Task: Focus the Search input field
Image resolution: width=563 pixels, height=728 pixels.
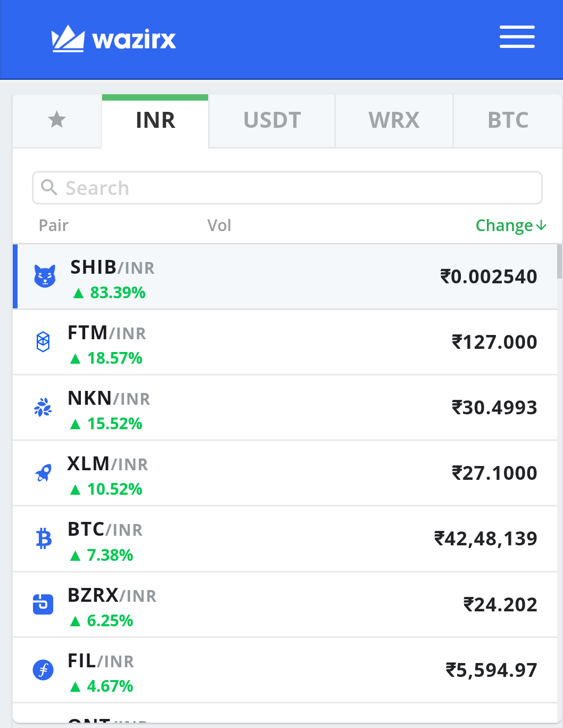Action: point(287,187)
